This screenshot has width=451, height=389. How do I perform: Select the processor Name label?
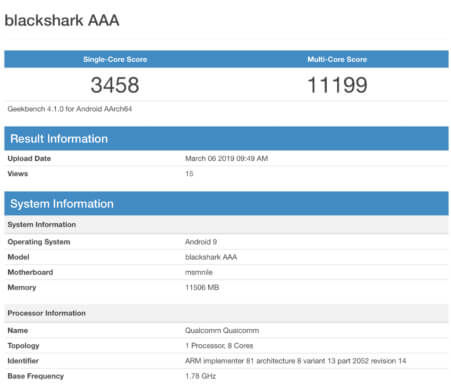tap(18, 330)
